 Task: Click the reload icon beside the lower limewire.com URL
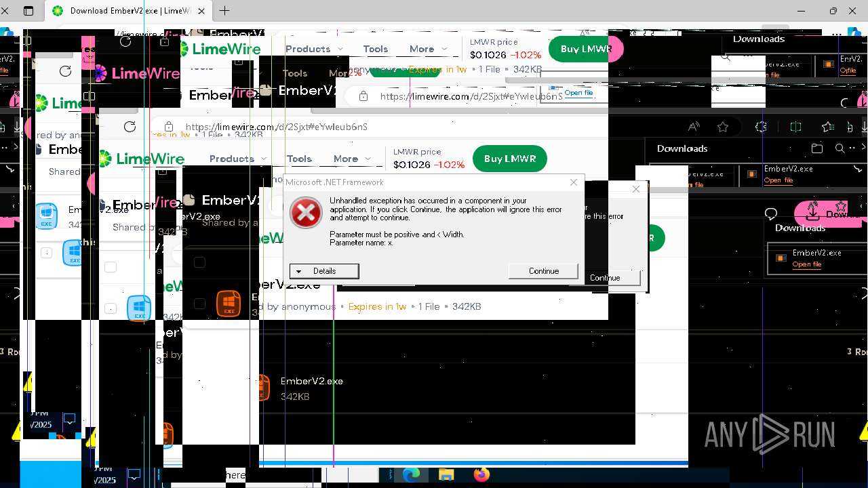click(x=130, y=127)
